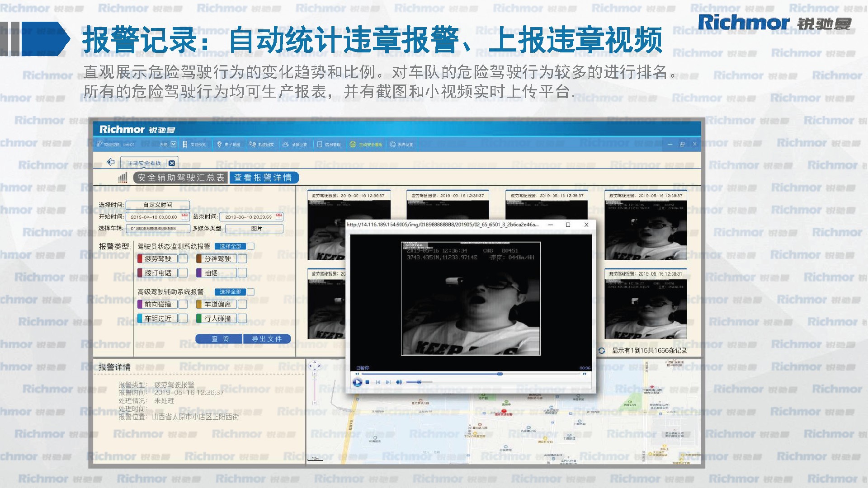
Task: Open the 疲劳驾驶报警 12:36:31 thumbnail
Action: pos(646,304)
